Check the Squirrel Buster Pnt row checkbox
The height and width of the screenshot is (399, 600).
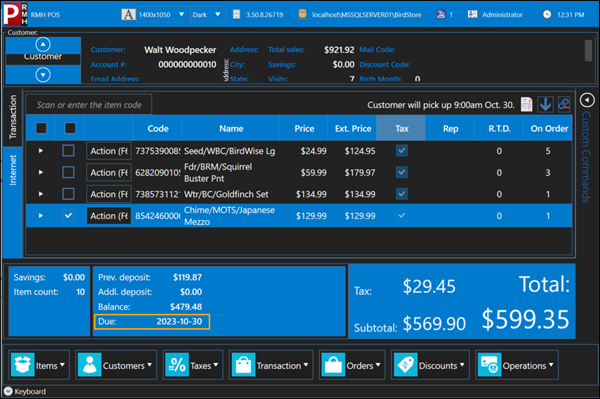click(68, 172)
